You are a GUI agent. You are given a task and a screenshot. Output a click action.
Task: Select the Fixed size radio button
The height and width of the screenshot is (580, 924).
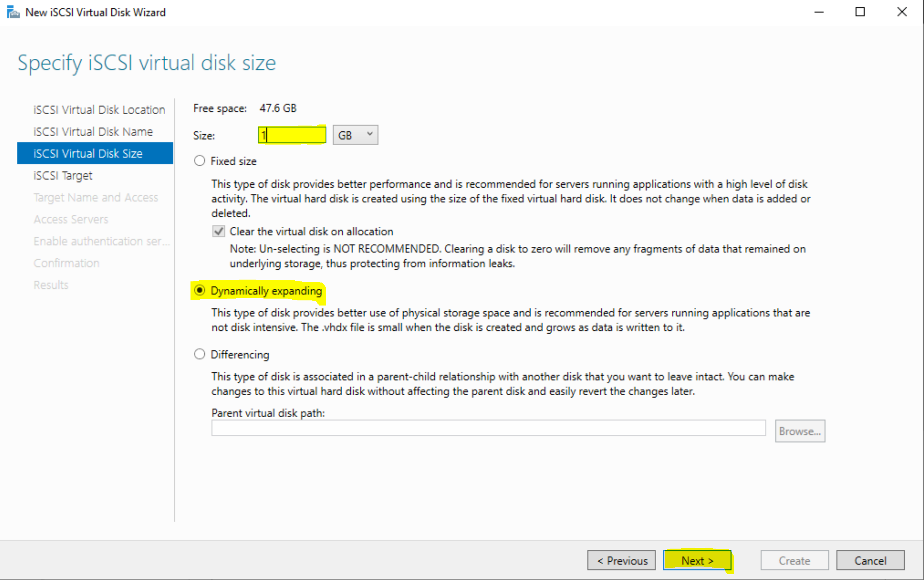tap(199, 161)
